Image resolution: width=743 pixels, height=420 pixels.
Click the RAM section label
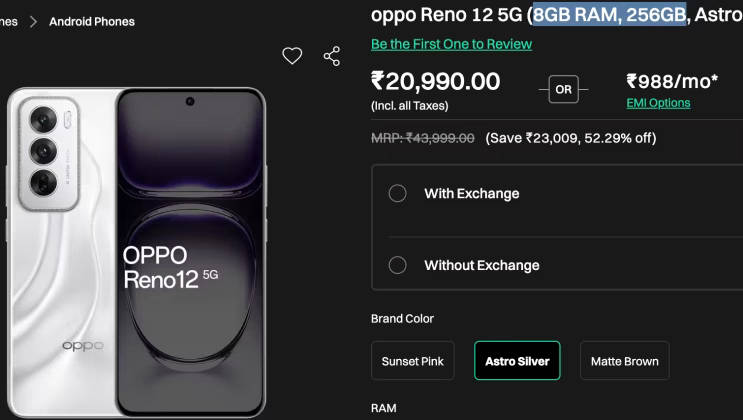click(x=384, y=409)
